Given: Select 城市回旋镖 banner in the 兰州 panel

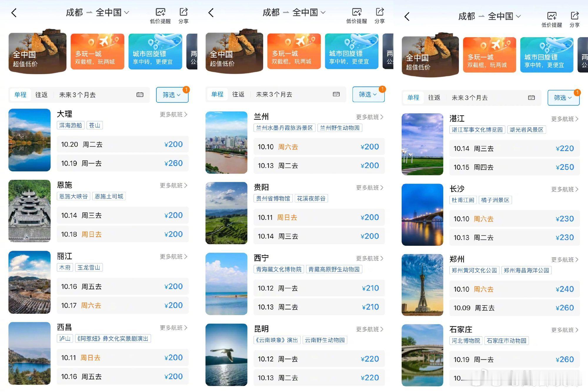Looking at the screenshot, I should tap(352, 52).
